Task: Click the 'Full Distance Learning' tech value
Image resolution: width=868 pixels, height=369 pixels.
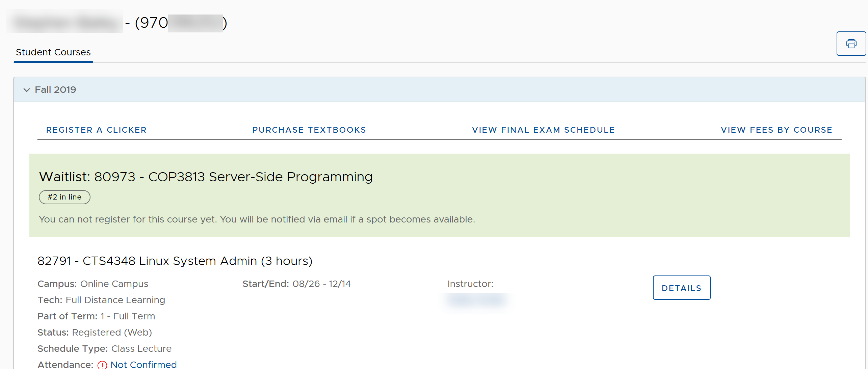Action: (115, 300)
